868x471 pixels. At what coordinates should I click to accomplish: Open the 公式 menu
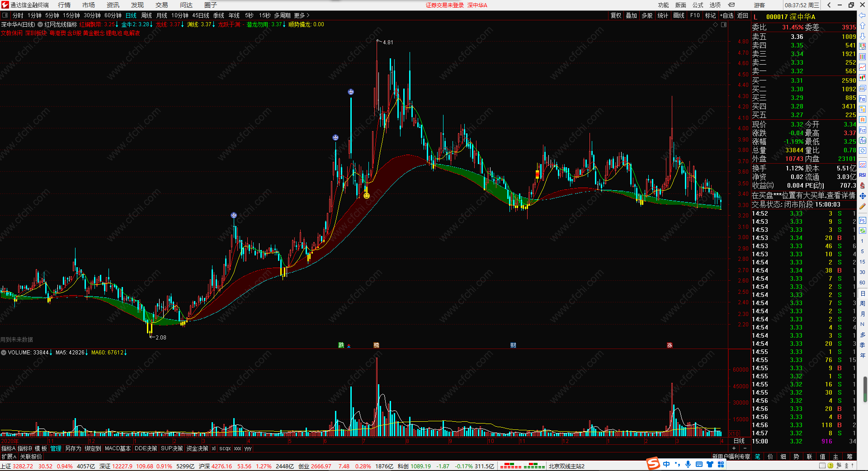[698, 5]
